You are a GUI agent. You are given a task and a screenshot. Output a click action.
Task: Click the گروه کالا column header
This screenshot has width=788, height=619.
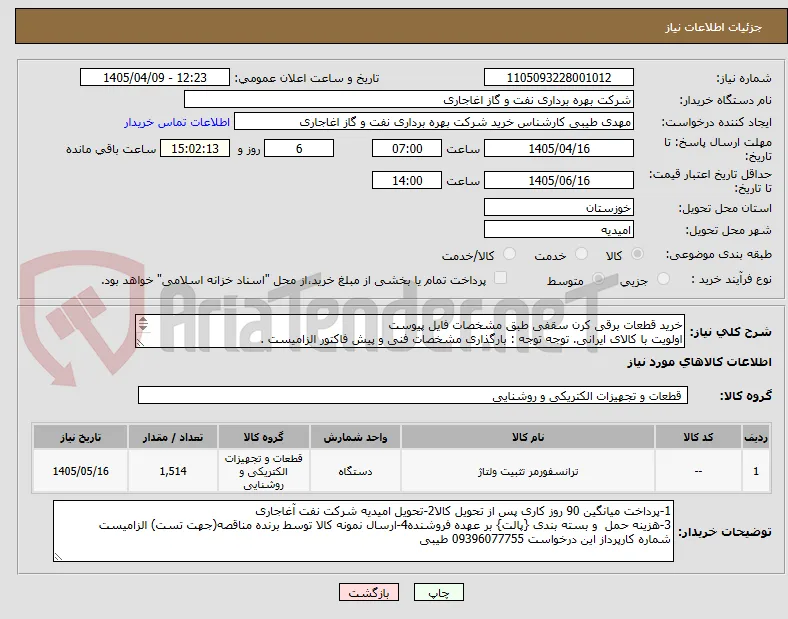(x=263, y=437)
